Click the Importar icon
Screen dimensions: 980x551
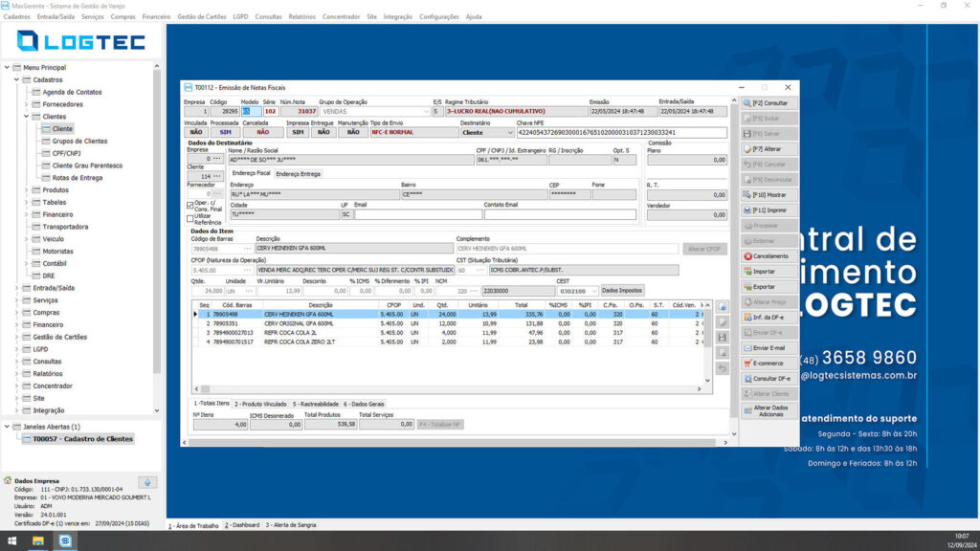pos(747,272)
